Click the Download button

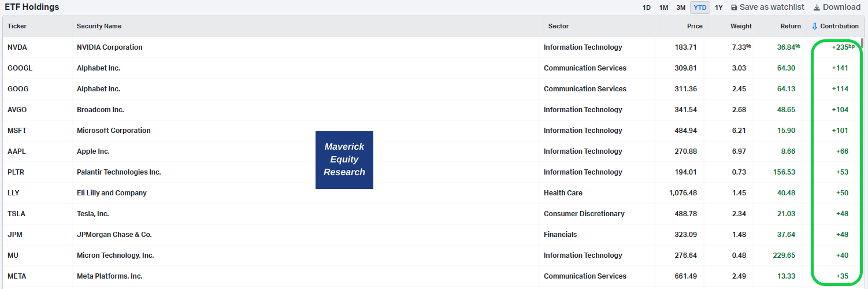(x=837, y=8)
